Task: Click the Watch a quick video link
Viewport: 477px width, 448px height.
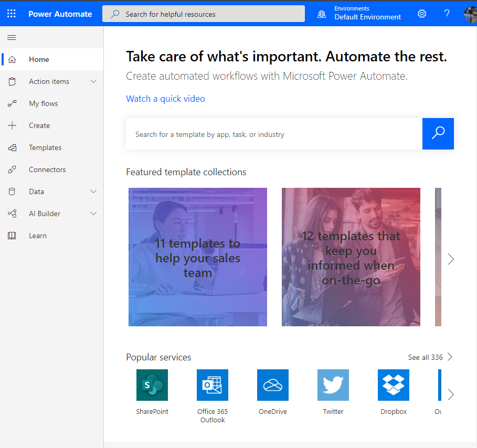Action: point(165,99)
